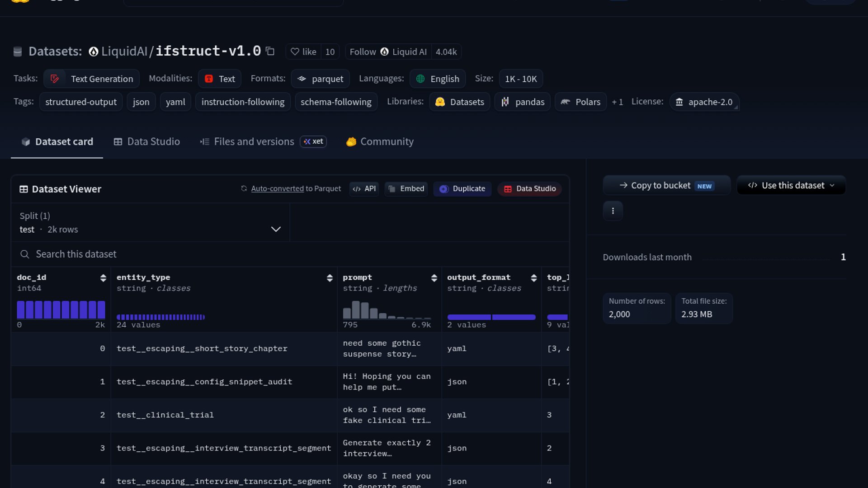The image size is (868, 488).
Task: Click prompt cell 'need some gothic suspense story'
Action: point(389,349)
